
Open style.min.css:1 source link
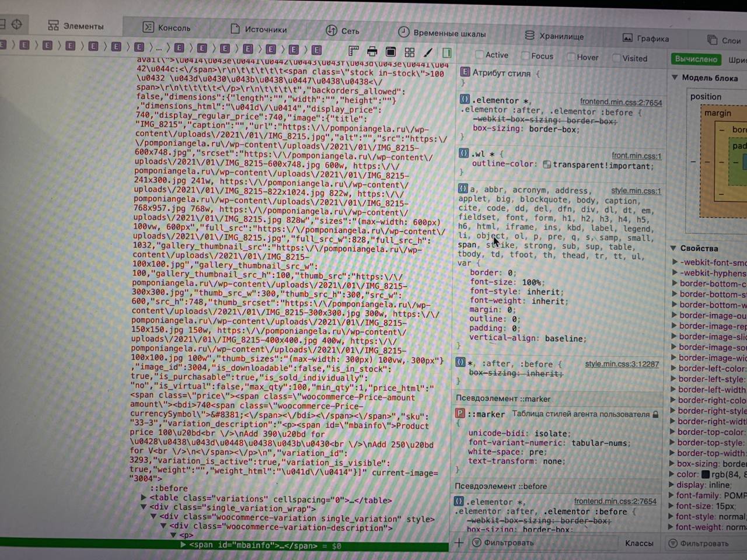(636, 191)
